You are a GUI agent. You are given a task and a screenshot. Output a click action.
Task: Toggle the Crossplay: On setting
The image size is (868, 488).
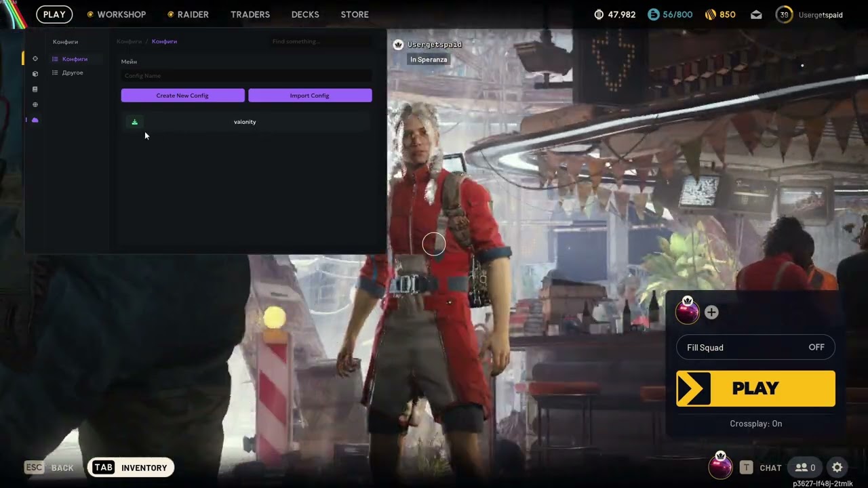click(x=755, y=424)
